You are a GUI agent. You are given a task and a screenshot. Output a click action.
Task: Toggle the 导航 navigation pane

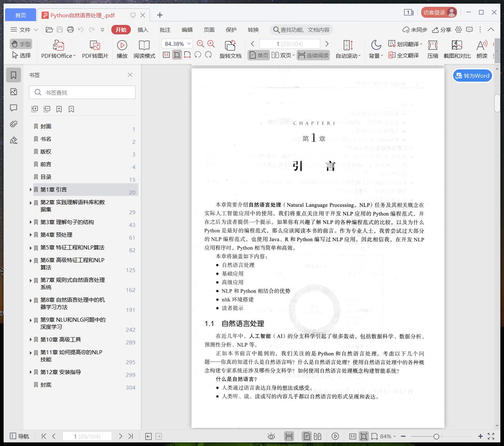19,436
